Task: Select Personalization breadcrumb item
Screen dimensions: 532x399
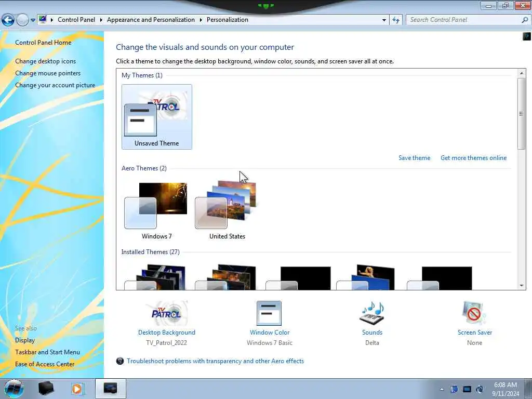Action: [228, 20]
